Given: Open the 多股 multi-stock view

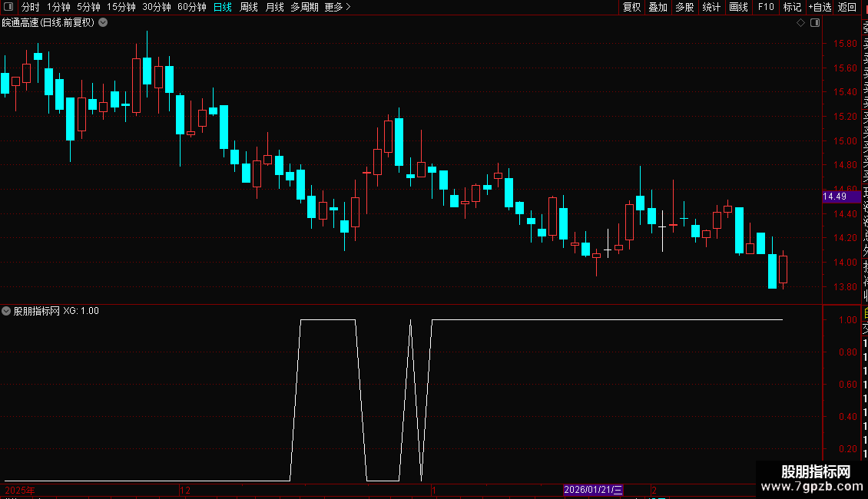Looking at the screenshot, I should pos(684,7).
